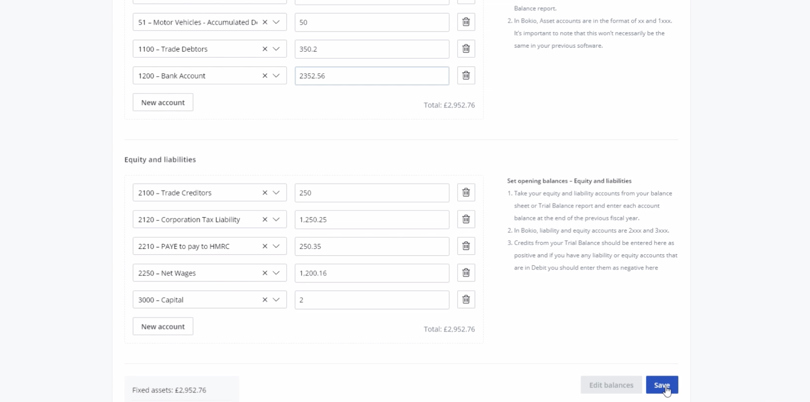Clear the Capital account selection

tap(265, 300)
